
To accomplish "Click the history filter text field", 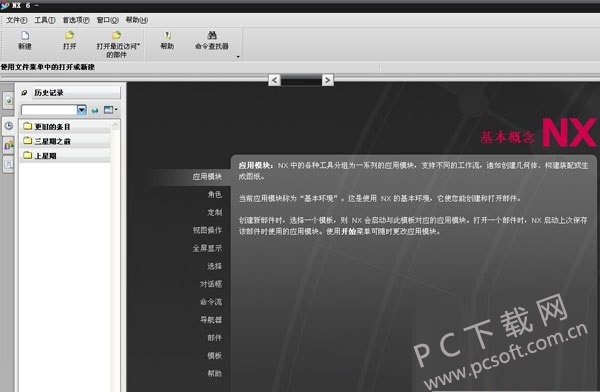I will click(x=49, y=110).
